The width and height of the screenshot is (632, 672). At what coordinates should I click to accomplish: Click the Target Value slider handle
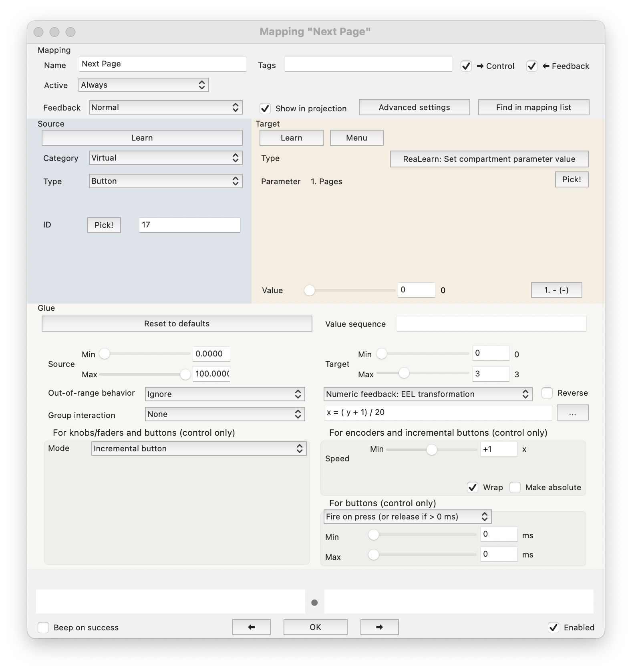coord(309,290)
